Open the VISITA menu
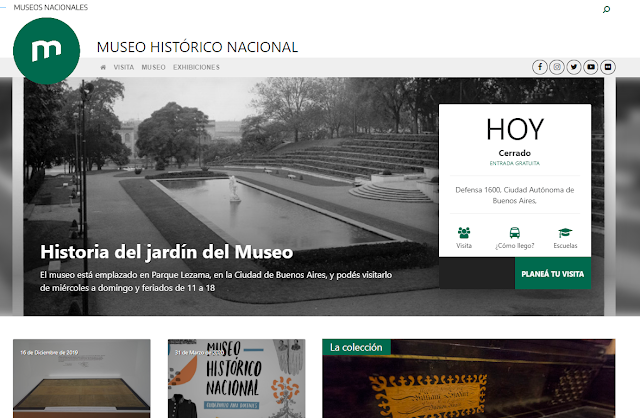The width and height of the screenshot is (640, 418). coord(124,67)
